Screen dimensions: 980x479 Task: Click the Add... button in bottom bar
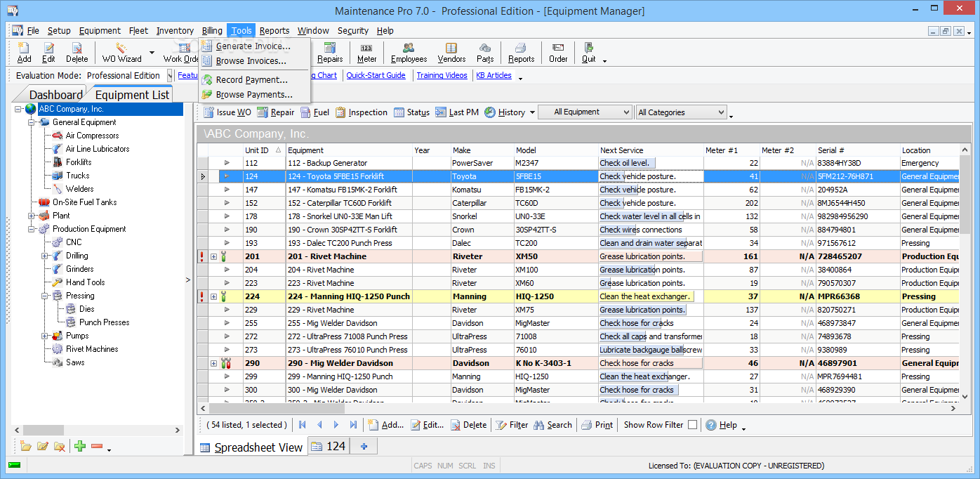pos(385,425)
